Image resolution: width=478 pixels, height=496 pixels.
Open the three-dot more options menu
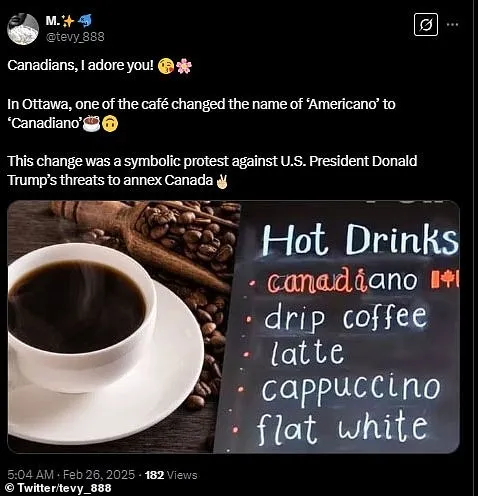tap(452, 24)
